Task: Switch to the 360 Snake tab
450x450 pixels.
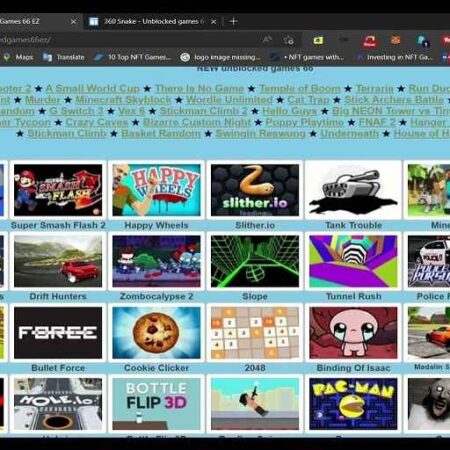Action: coord(152,22)
